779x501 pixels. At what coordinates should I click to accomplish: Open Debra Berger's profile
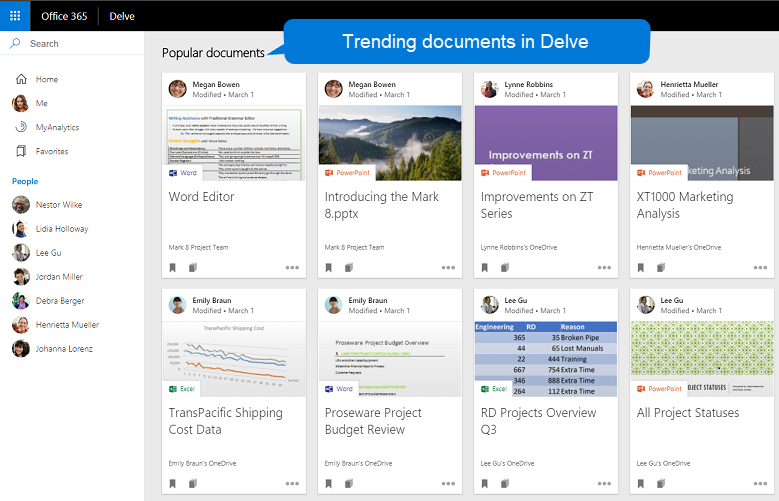(x=60, y=301)
